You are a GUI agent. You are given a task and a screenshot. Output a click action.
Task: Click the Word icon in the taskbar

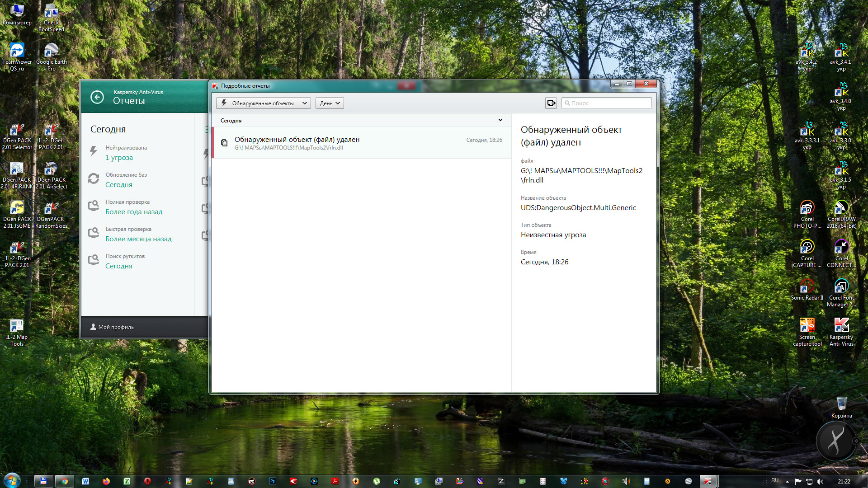pyautogui.click(x=85, y=481)
